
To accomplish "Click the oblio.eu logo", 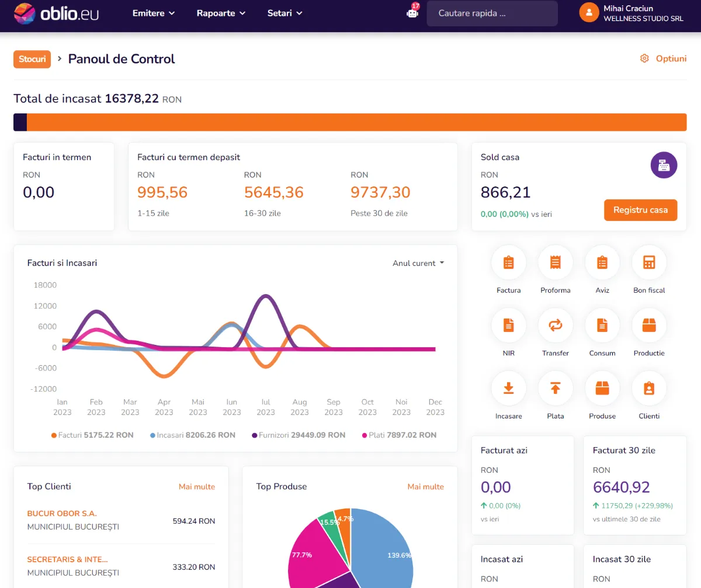I will coord(56,13).
